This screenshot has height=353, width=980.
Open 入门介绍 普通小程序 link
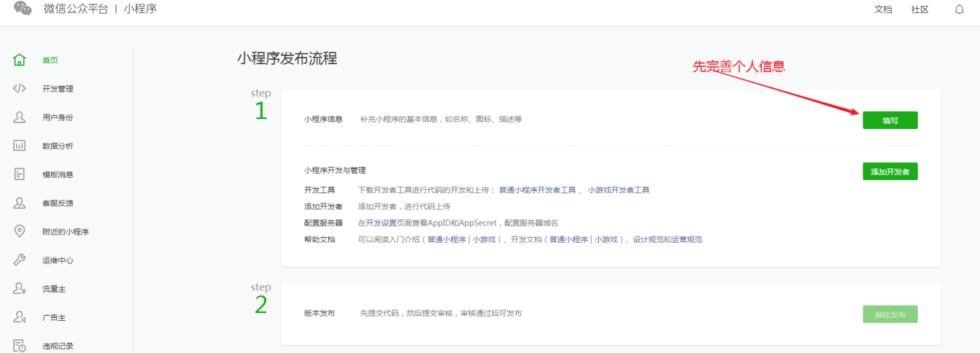pos(447,239)
